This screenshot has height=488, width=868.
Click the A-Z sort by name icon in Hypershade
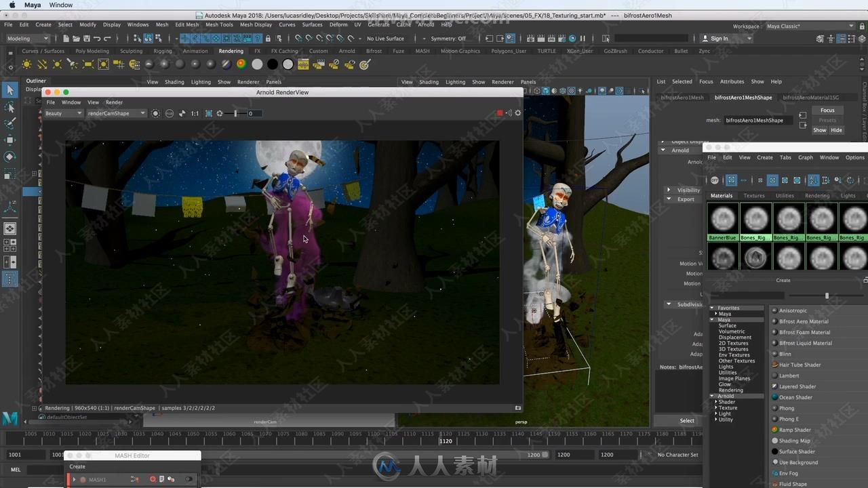[x=813, y=180]
